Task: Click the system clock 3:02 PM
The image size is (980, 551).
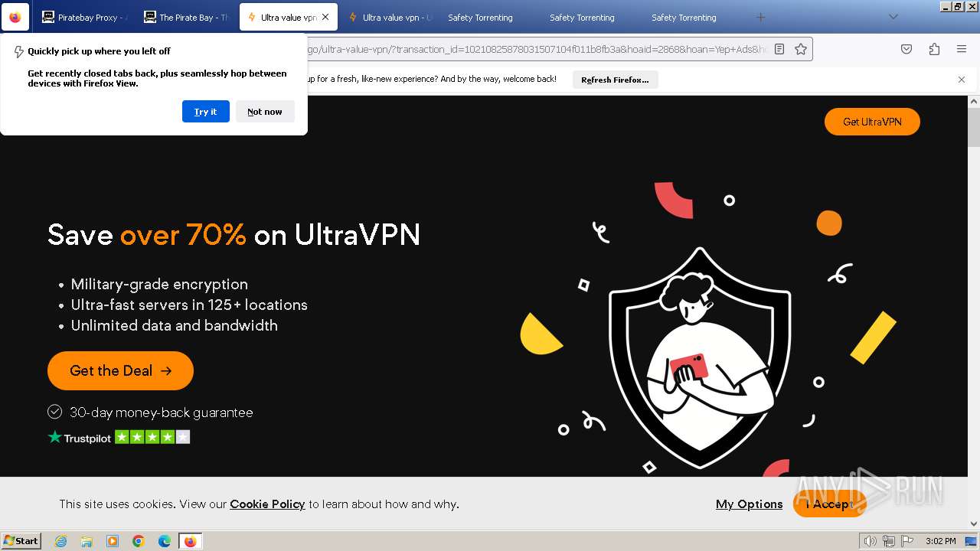Action: coord(940,541)
